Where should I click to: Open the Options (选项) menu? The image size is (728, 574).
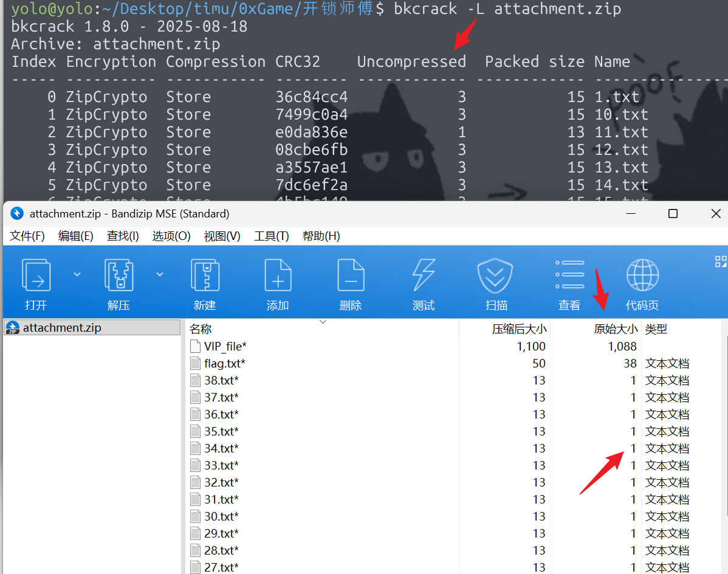pyautogui.click(x=171, y=236)
